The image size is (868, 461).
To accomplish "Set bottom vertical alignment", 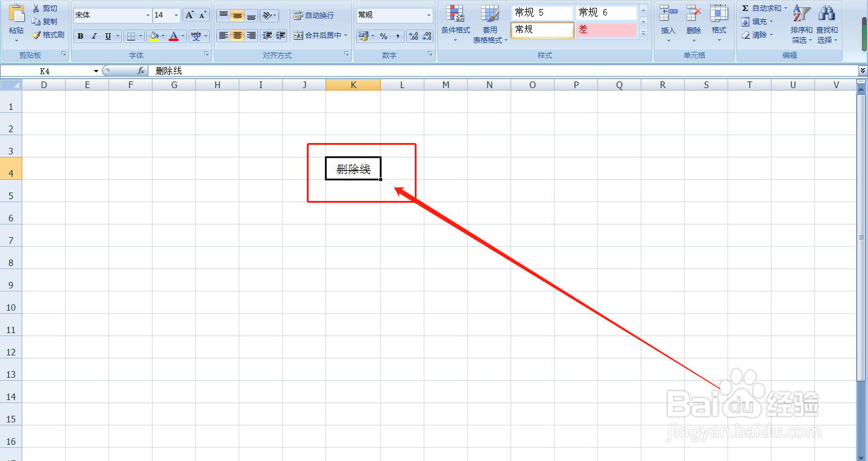I will 251,15.
